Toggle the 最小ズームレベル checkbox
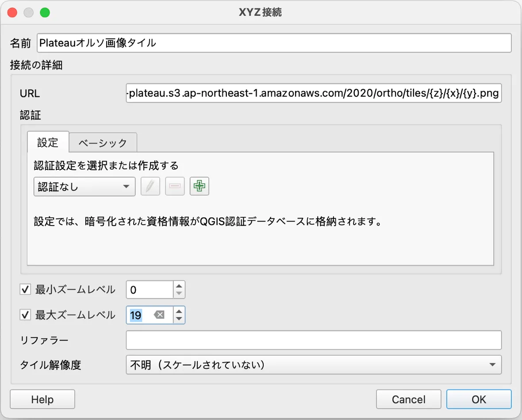Viewport: 522px width, 420px height. (25, 290)
